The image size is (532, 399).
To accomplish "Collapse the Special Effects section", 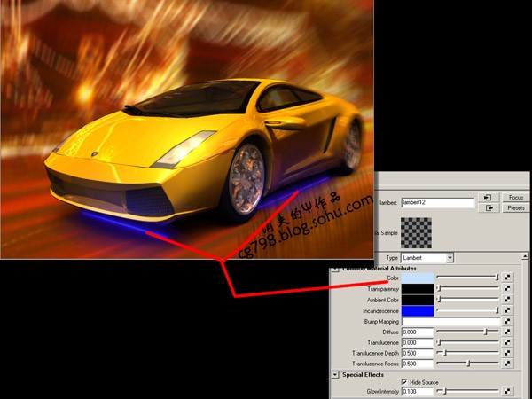I will coord(335,374).
